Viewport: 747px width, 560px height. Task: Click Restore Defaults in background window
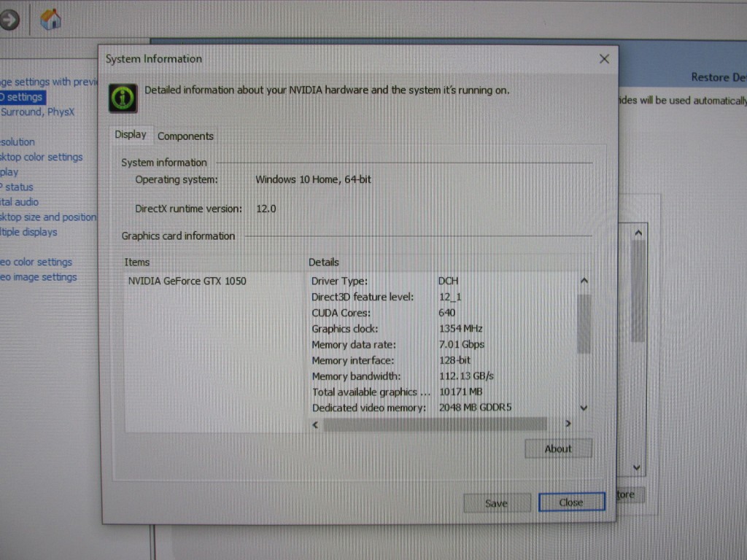719,77
